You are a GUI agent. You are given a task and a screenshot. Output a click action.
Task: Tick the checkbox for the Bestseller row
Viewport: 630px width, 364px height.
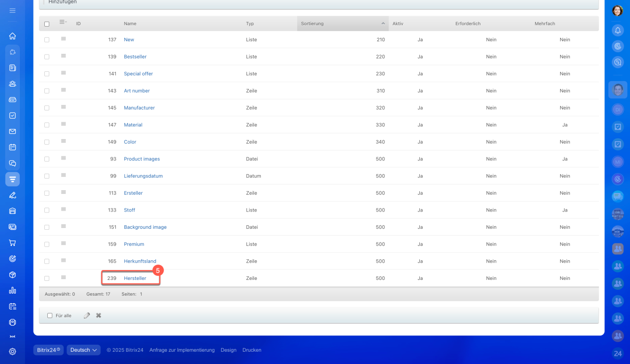[x=47, y=57]
